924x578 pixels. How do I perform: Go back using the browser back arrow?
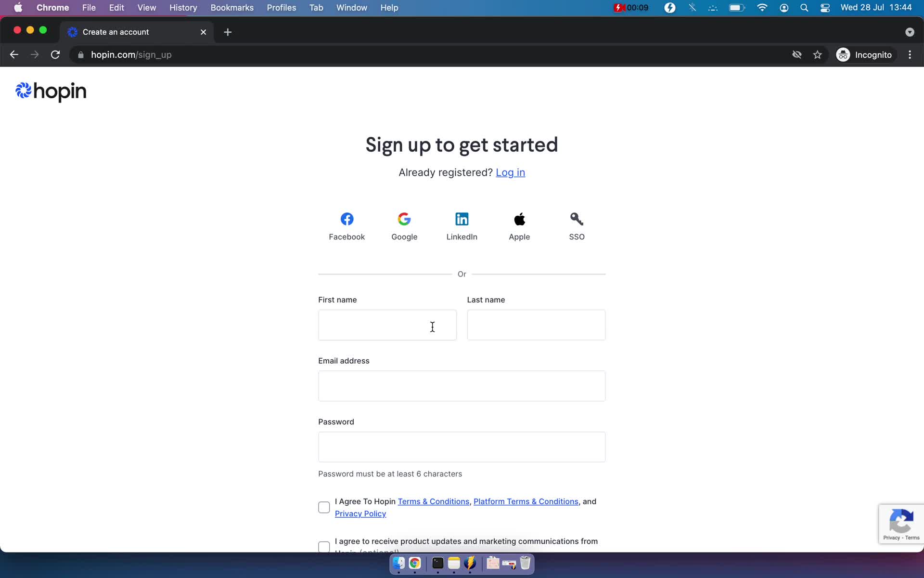click(x=14, y=55)
